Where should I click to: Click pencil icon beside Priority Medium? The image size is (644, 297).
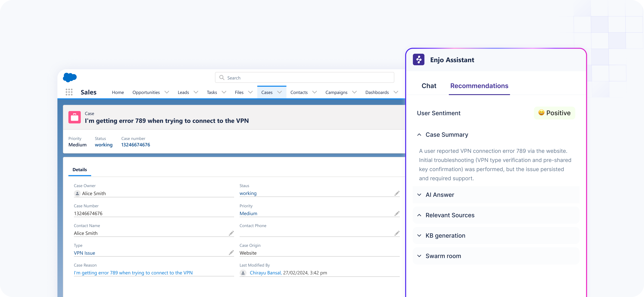pos(397,213)
